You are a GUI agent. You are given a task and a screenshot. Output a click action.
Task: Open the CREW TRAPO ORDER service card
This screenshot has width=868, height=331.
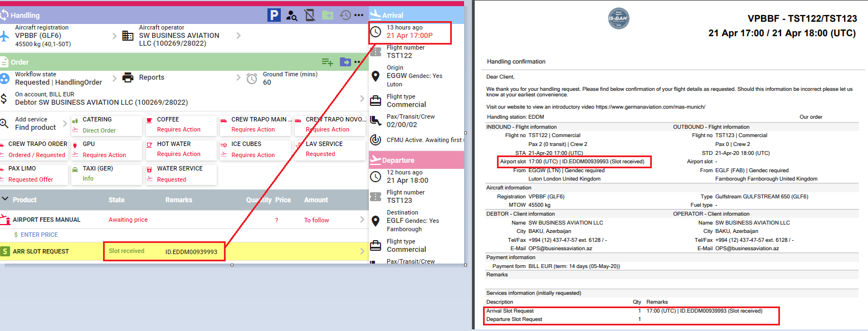pos(34,149)
